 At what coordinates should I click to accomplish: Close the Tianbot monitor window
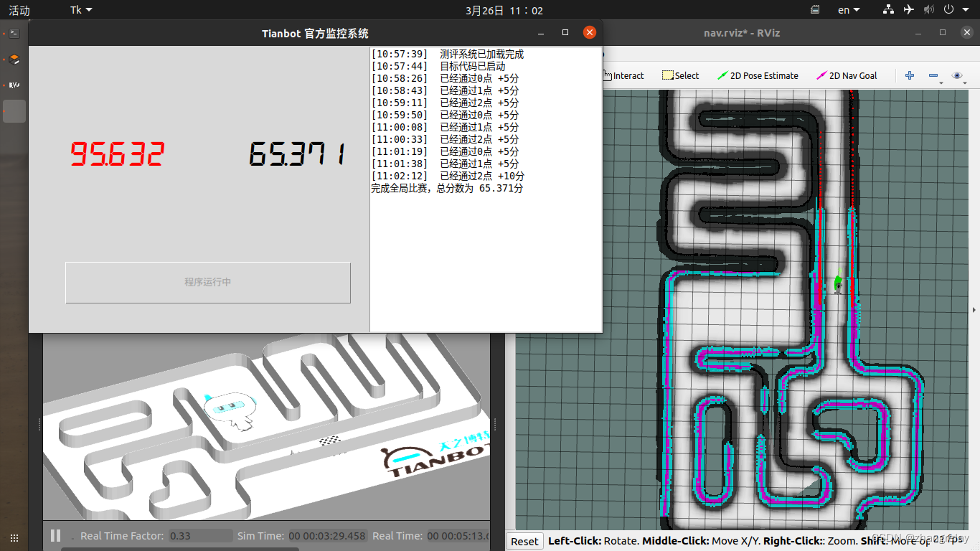point(589,32)
